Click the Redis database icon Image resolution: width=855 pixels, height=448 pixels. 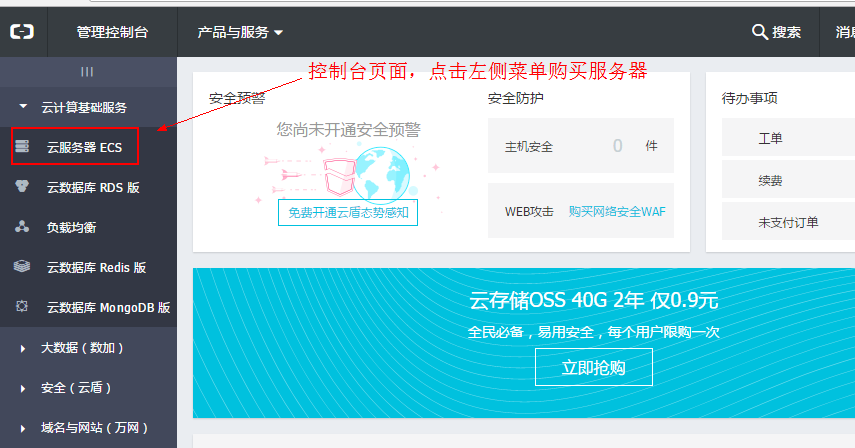[22, 267]
